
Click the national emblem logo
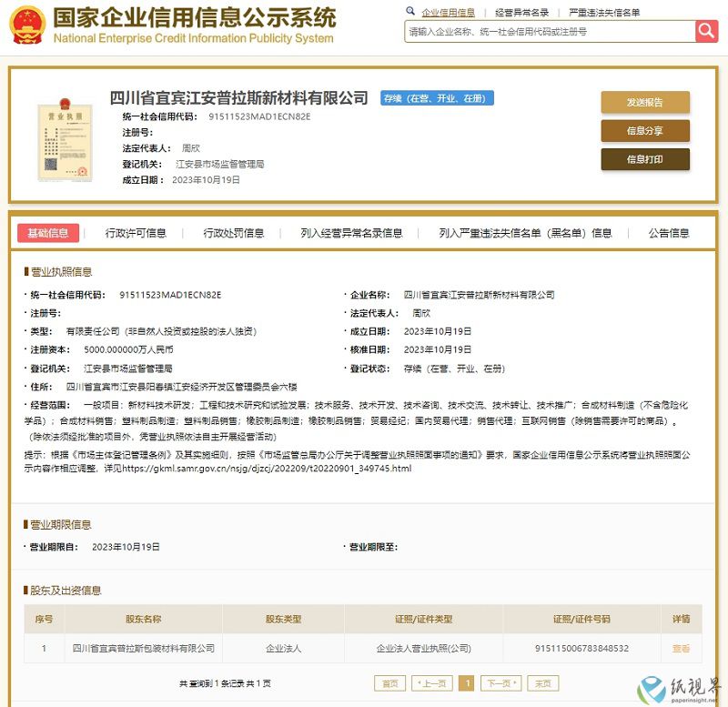tap(28, 25)
